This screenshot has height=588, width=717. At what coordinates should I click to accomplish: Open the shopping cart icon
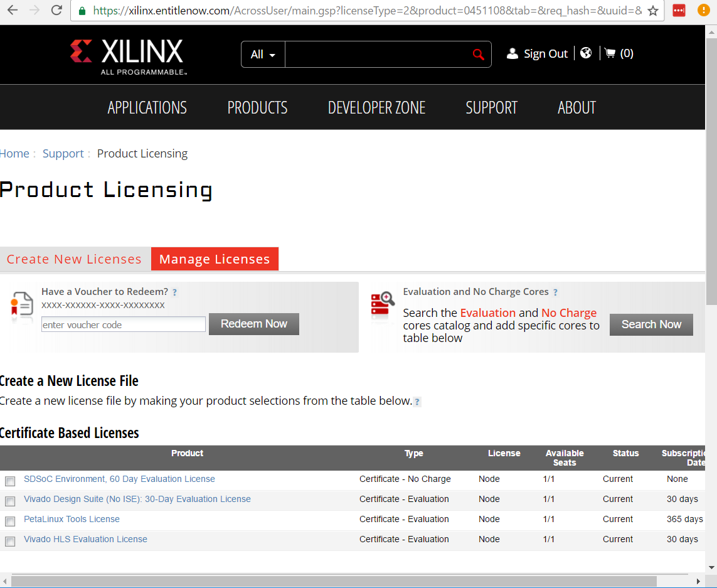[610, 53]
